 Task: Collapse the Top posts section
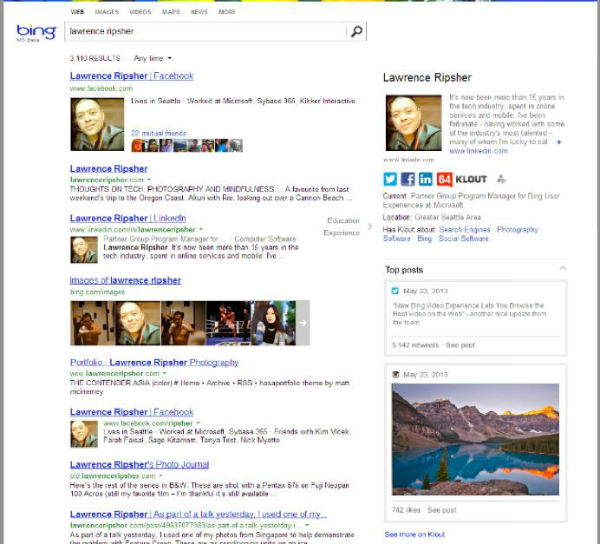(562, 268)
